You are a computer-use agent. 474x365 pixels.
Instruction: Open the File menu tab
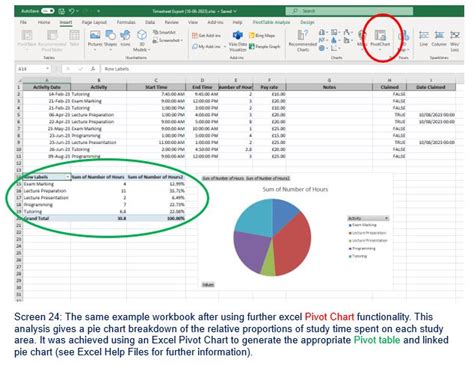(x=23, y=22)
